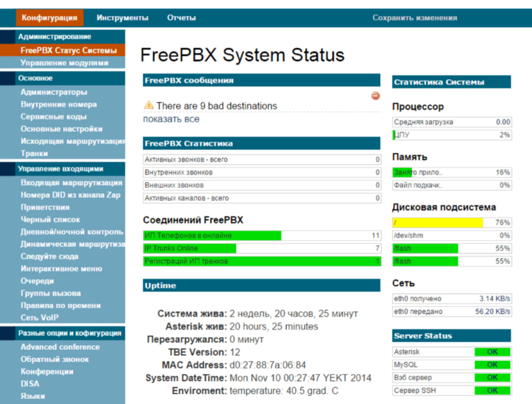Image resolution: width=532 pixels, height=404 pixels.
Task: Open Языки page
Action: coord(32,396)
